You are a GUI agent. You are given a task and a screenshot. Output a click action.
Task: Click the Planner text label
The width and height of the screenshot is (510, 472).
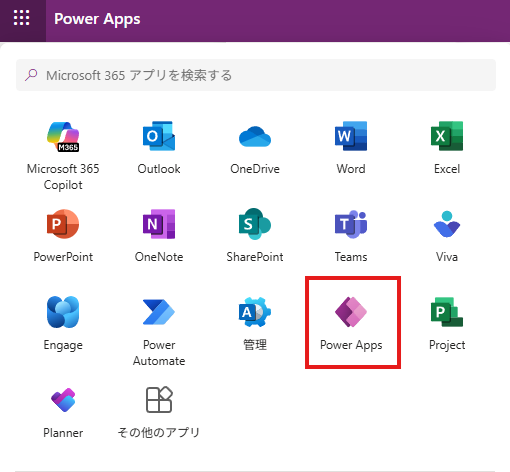(x=63, y=433)
